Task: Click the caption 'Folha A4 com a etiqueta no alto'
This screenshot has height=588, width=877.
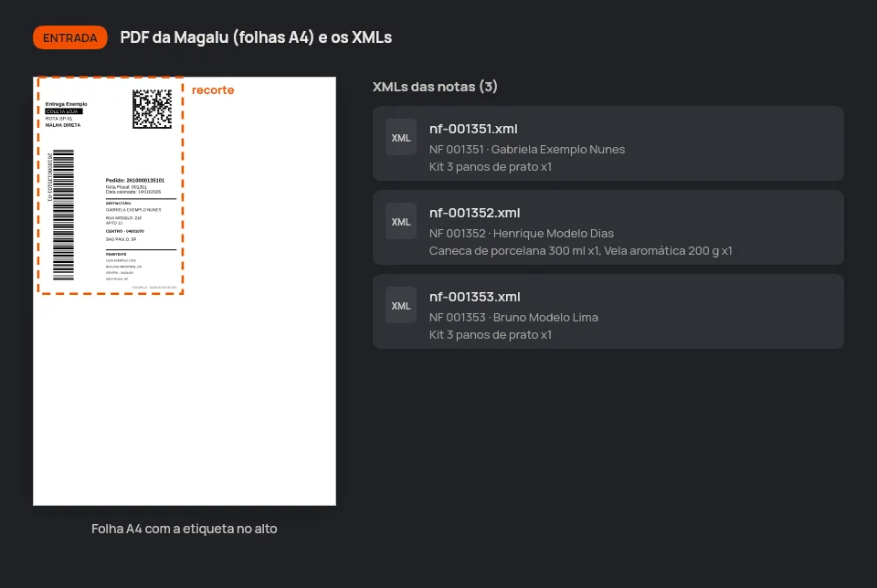Action: tap(184, 529)
